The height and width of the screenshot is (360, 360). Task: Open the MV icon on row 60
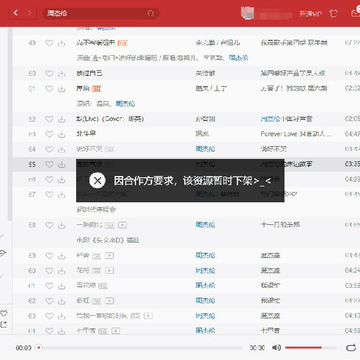tap(109, 271)
